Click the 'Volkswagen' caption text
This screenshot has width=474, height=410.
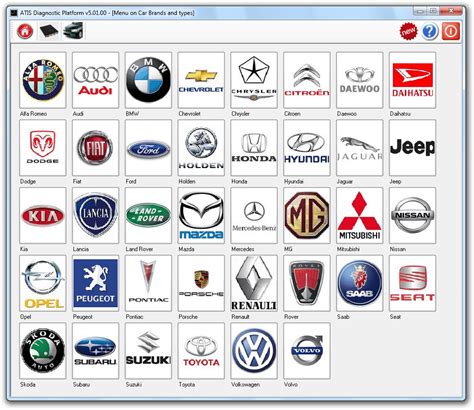tap(245, 384)
